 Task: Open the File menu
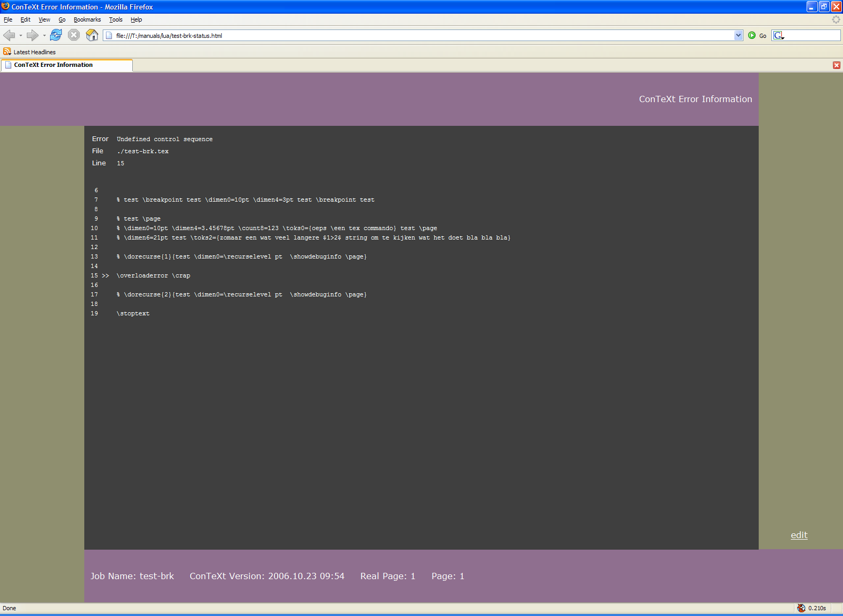(x=8, y=19)
